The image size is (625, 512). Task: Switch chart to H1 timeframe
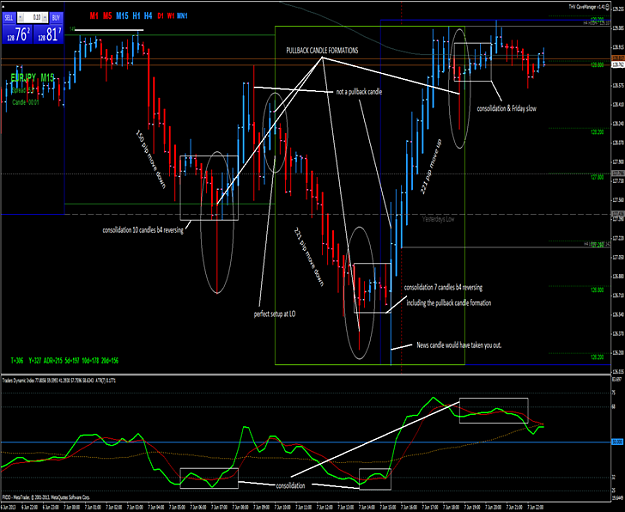click(x=137, y=16)
